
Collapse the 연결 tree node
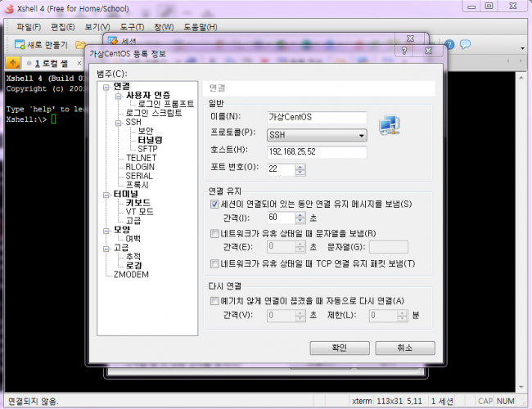click(106, 88)
